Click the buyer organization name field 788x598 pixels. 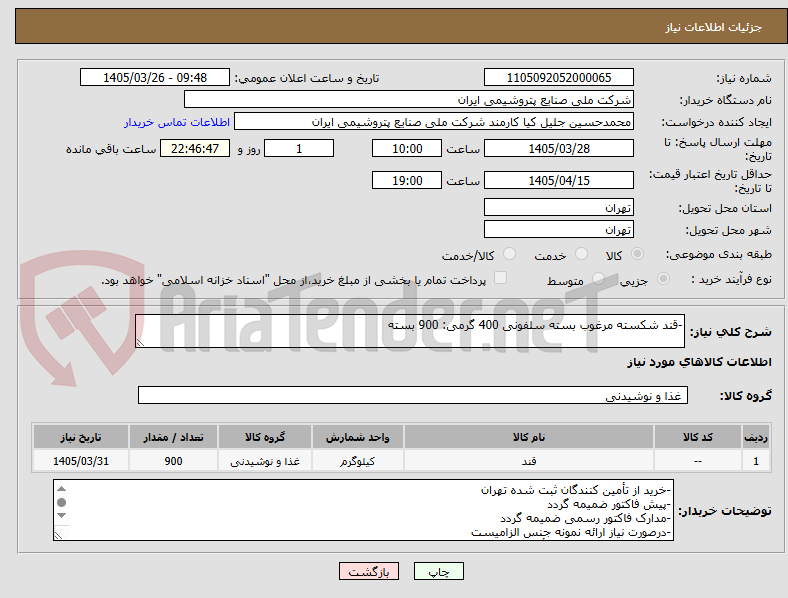[409, 99]
